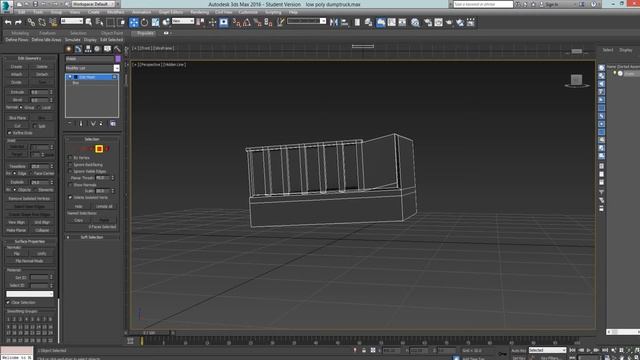
Task: Open the Create command panel tab
Action: [69, 49]
